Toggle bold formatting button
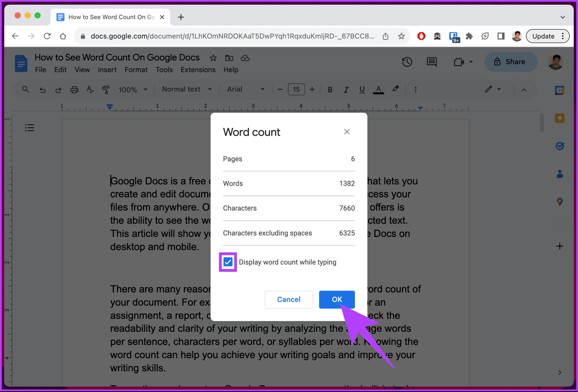 click(330, 90)
